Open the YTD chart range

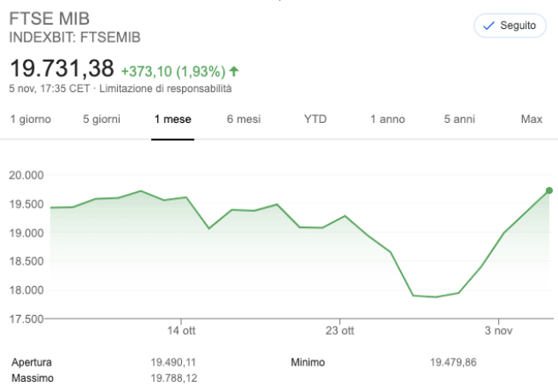tap(315, 120)
